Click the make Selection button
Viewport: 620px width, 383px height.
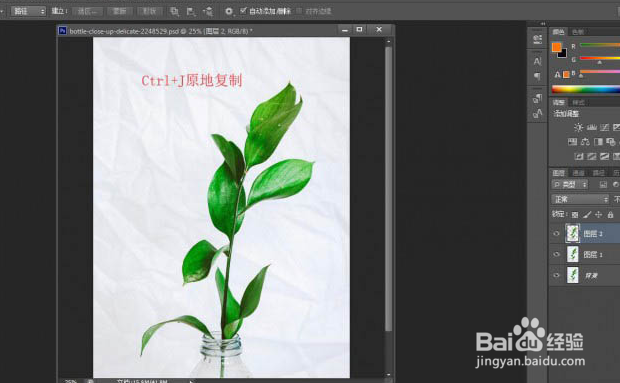coord(87,11)
